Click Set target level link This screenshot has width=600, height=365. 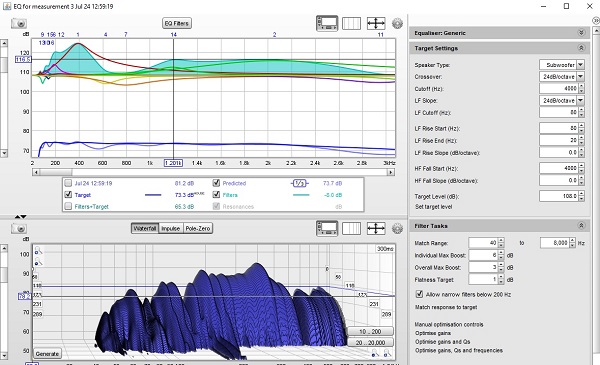(x=433, y=207)
